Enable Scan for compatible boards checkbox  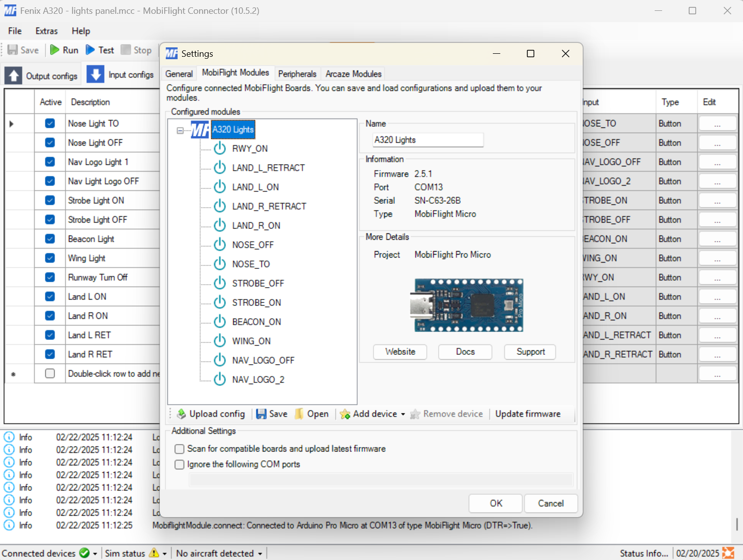(x=180, y=449)
